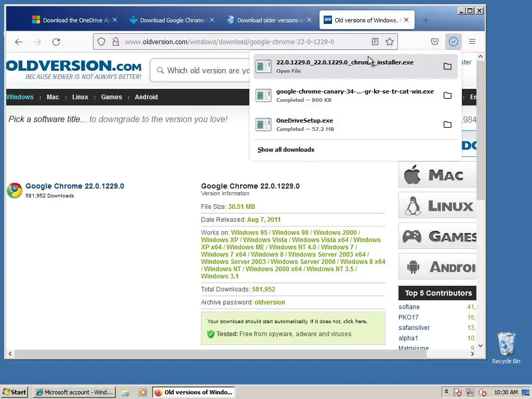Click the Android category banner

tap(437, 267)
